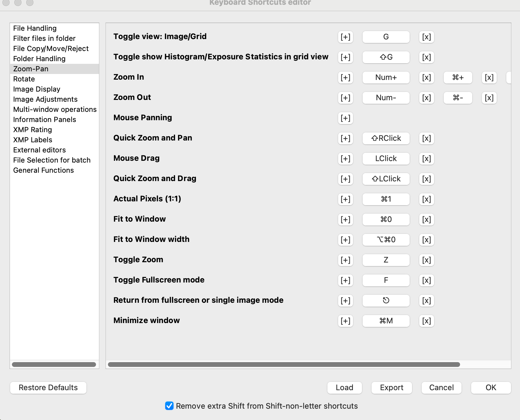This screenshot has height=420, width=520.
Task: Open the Image Adjustments category
Action: [x=45, y=99]
